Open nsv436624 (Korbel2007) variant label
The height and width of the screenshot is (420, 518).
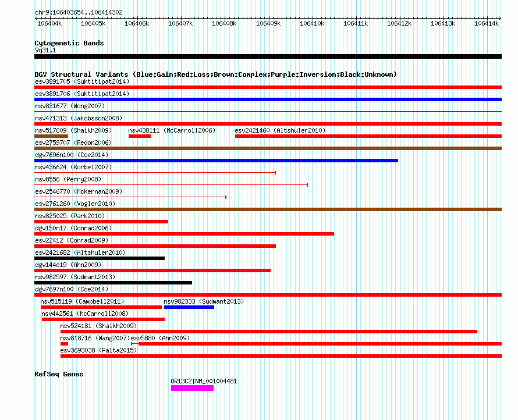73,167
